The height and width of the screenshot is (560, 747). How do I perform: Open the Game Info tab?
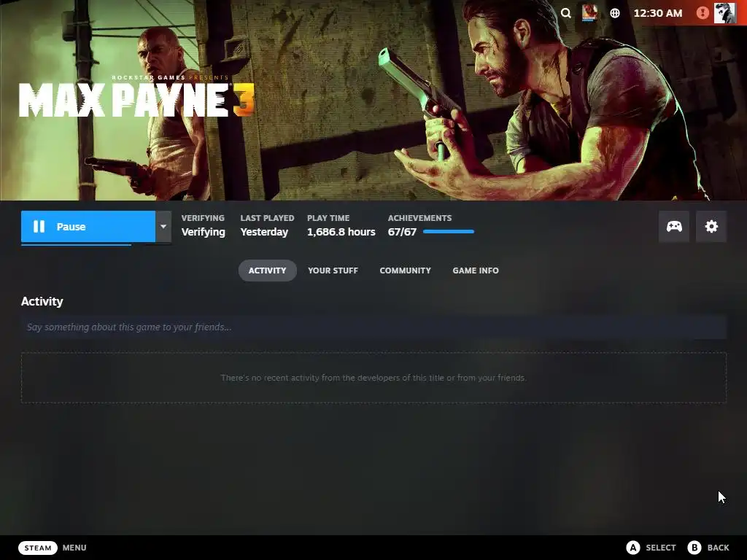tap(476, 271)
